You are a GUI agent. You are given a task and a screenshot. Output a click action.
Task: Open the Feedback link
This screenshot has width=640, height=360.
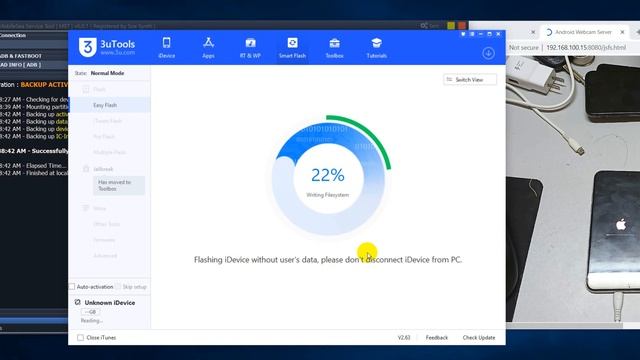click(437, 338)
